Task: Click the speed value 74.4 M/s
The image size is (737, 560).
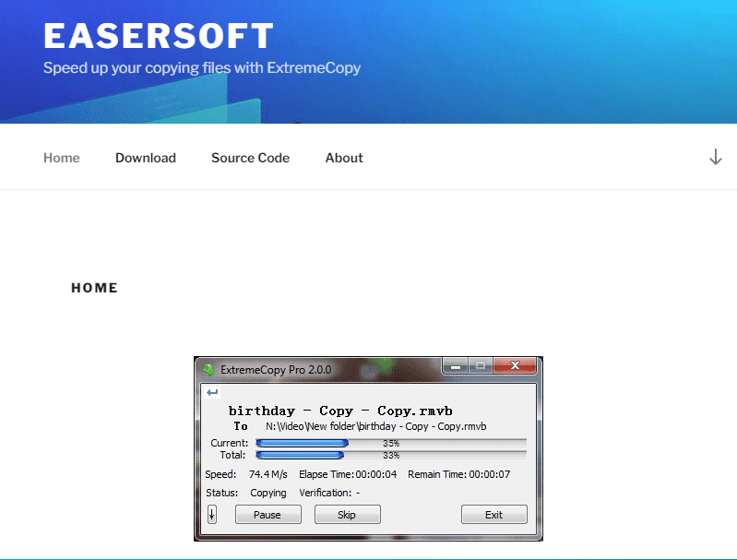Action: click(267, 474)
